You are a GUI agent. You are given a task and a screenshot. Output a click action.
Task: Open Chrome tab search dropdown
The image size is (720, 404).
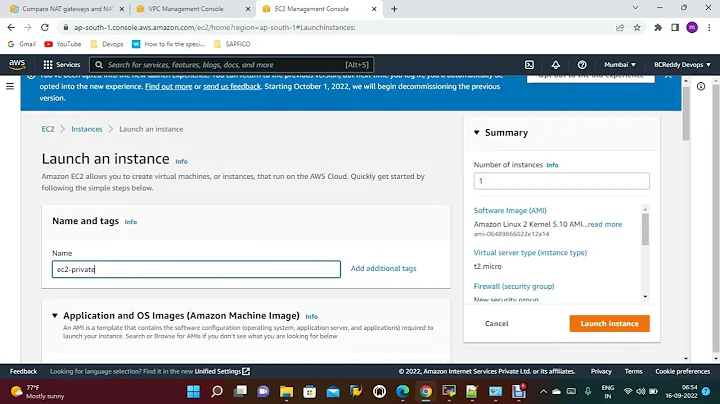(635, 8)
